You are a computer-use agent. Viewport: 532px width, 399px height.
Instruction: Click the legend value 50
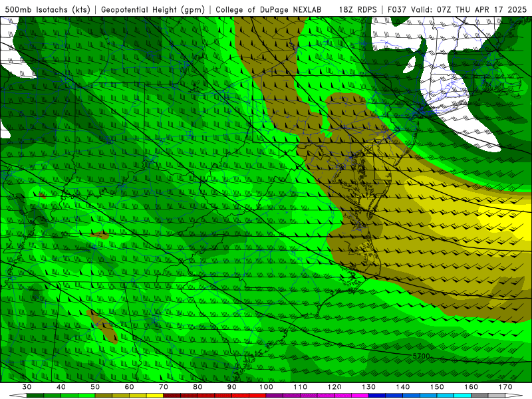(x=95, y=387)
